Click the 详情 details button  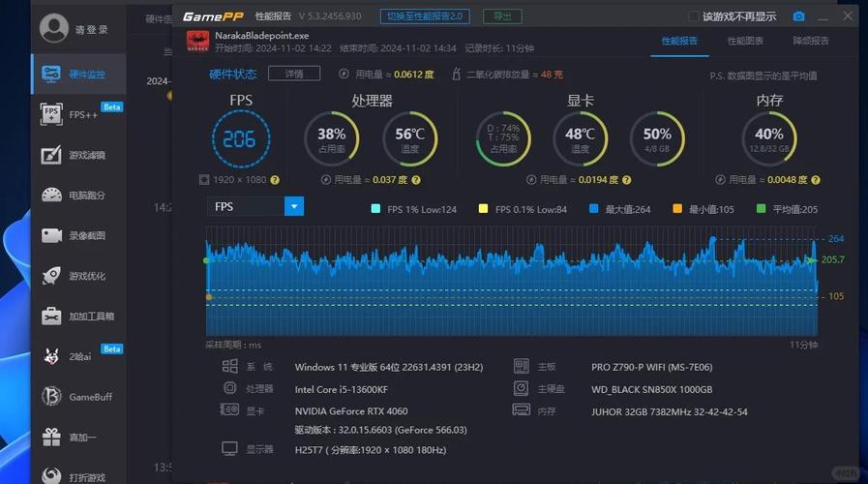[294, 74]
